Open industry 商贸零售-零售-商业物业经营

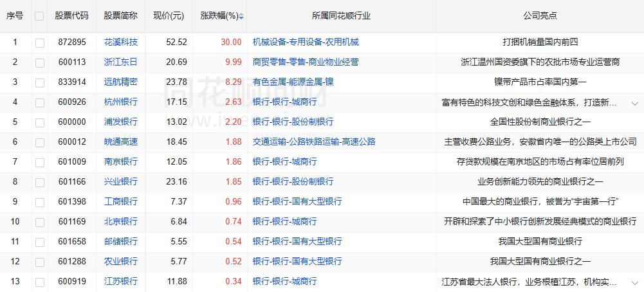[x=306, y=62]
